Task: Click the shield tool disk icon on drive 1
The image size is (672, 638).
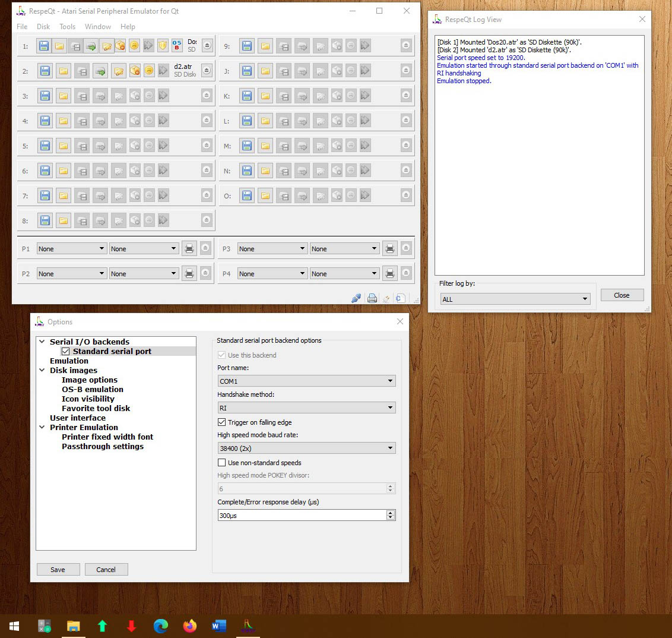Action: click(x=163, y=46)
